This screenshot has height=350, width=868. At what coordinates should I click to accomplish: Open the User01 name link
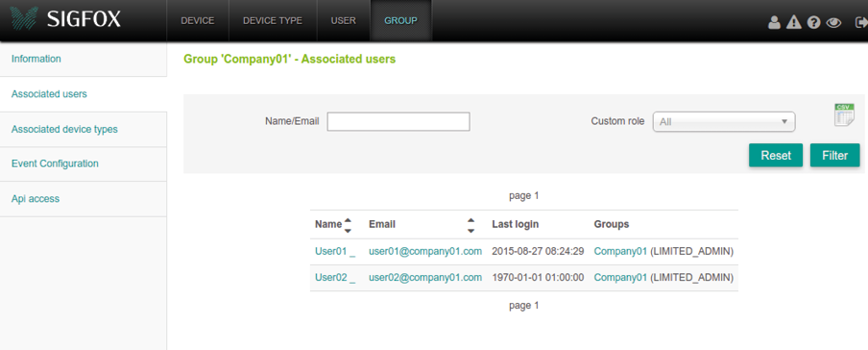click(x=335, y=251)
